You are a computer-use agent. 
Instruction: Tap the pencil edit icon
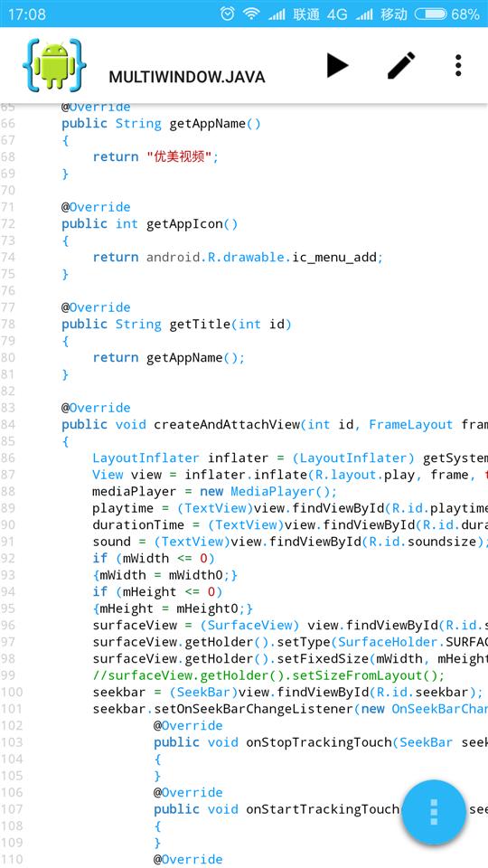(401, 65)
